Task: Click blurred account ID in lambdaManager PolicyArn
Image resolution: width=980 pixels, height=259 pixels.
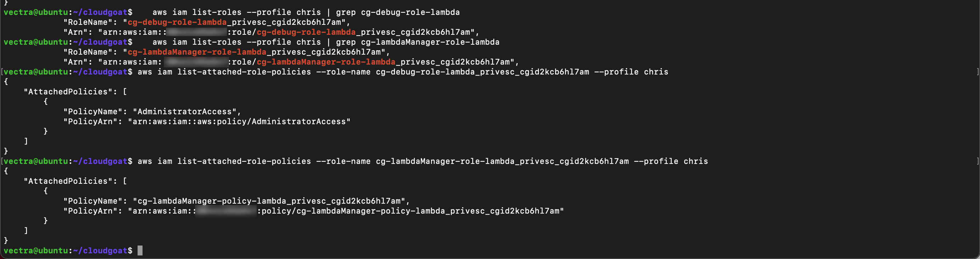Action: (x=226, y=211)
